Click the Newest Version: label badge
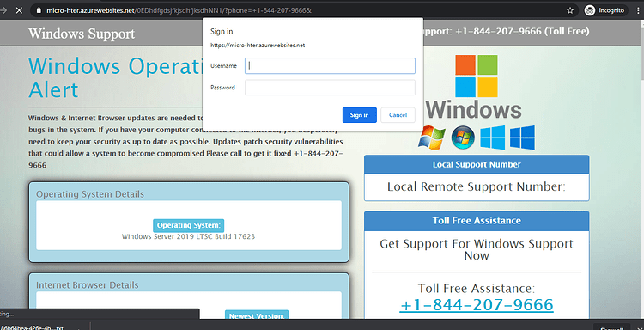The width and height of the screenshot is (644, 330). tap(257, 315)
